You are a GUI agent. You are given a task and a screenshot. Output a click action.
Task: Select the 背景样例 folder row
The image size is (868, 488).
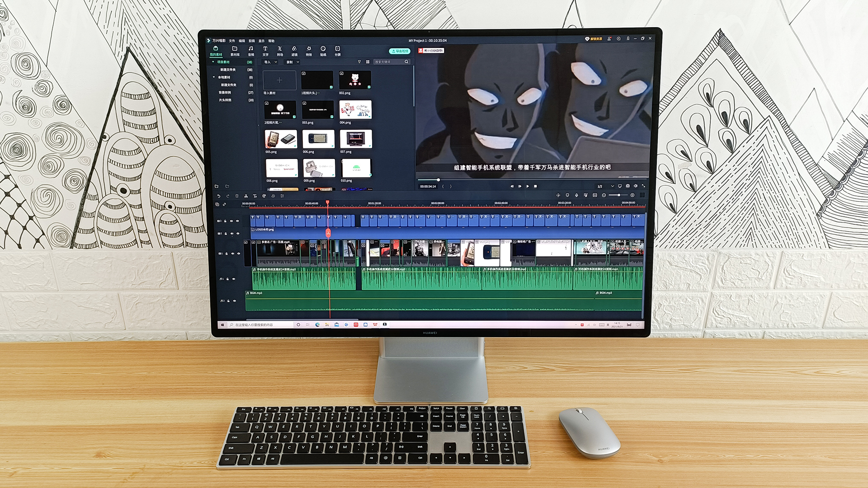[x=236, y=92]
